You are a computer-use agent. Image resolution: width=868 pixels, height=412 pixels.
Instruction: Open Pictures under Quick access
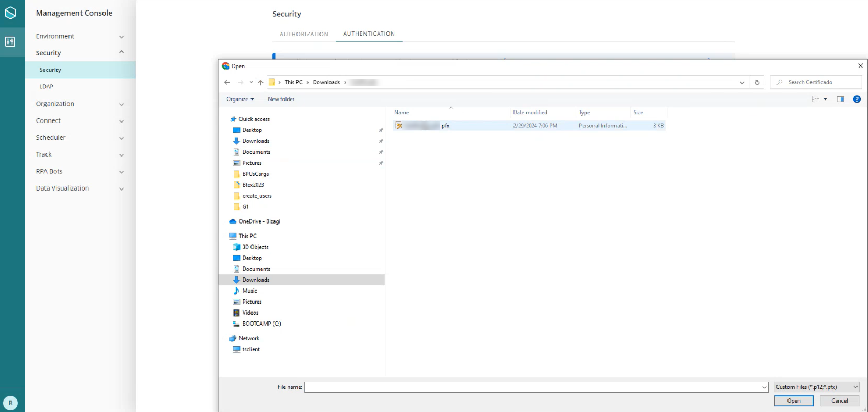[x=252, y=163]
